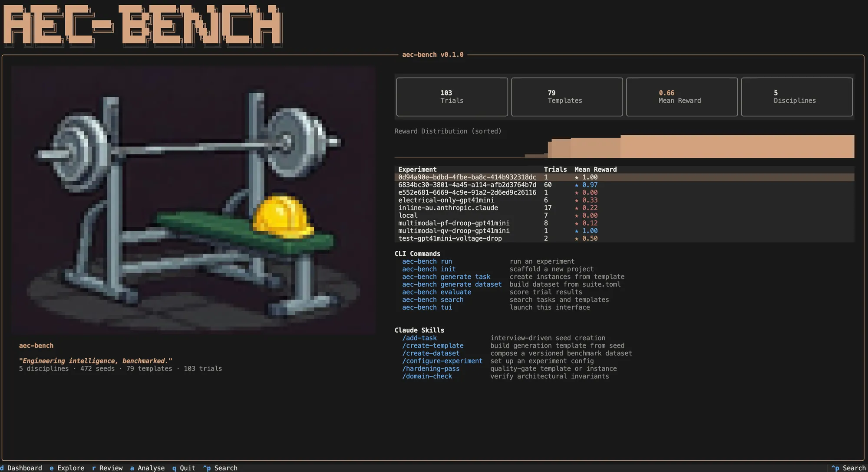The image size is (868, 472).
Task: Go to Analyse view in footer
Action: coord(147,468)
